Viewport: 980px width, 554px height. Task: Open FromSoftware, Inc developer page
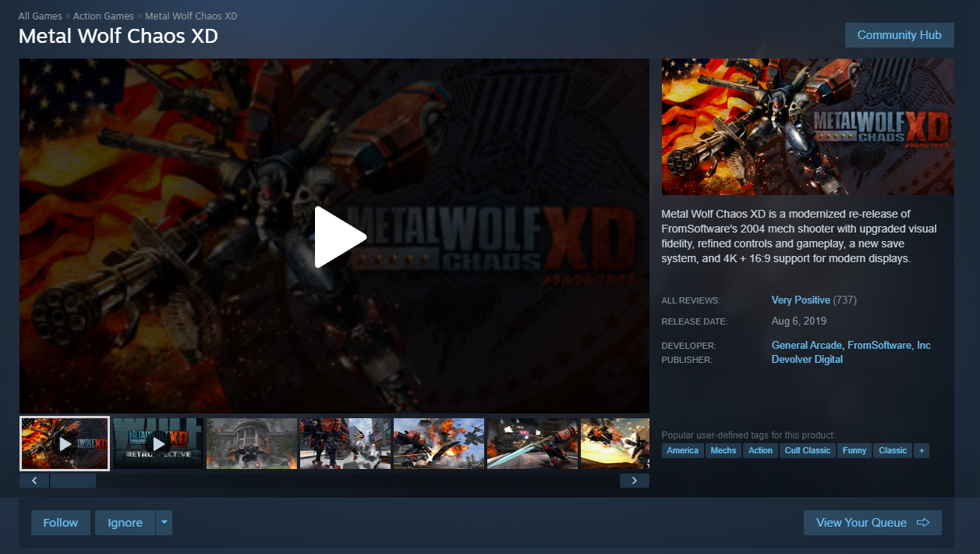click(889, 345)
